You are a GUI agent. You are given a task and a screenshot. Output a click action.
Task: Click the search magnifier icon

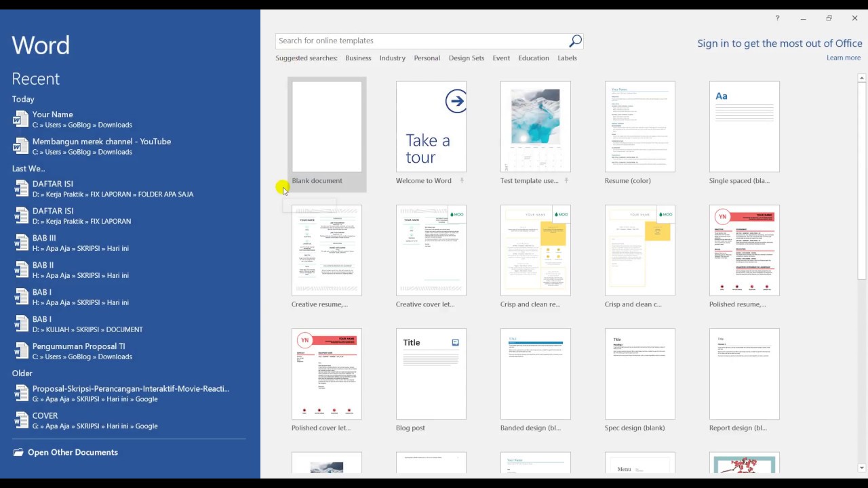click(x=575, y=41)
